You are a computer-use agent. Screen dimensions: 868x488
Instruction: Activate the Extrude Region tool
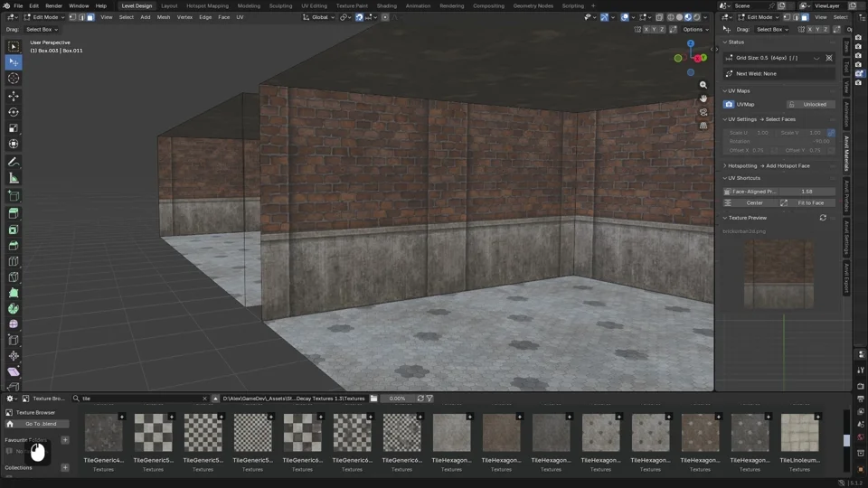click(14, 213)
